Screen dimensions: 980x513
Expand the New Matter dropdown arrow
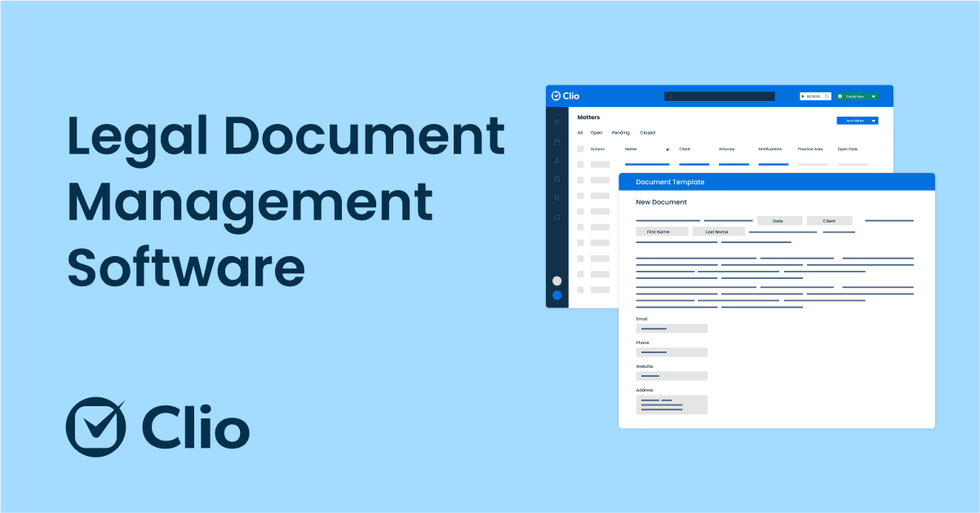point(874,121)
